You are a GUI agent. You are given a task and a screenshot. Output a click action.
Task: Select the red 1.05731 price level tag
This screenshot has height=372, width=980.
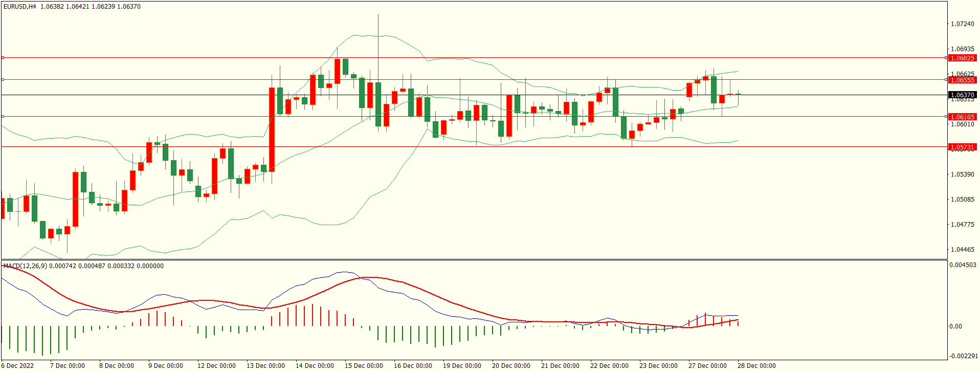pyautogui.click(x=962, y=147)
